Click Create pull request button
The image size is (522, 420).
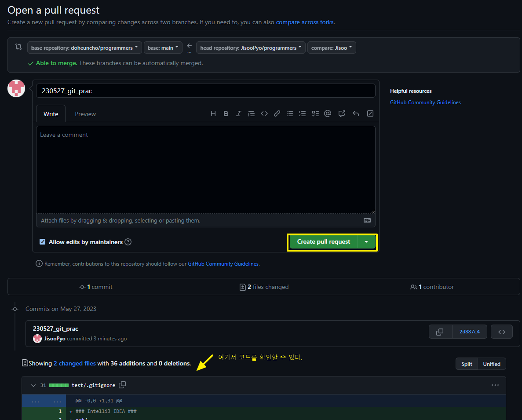[324, 242]
